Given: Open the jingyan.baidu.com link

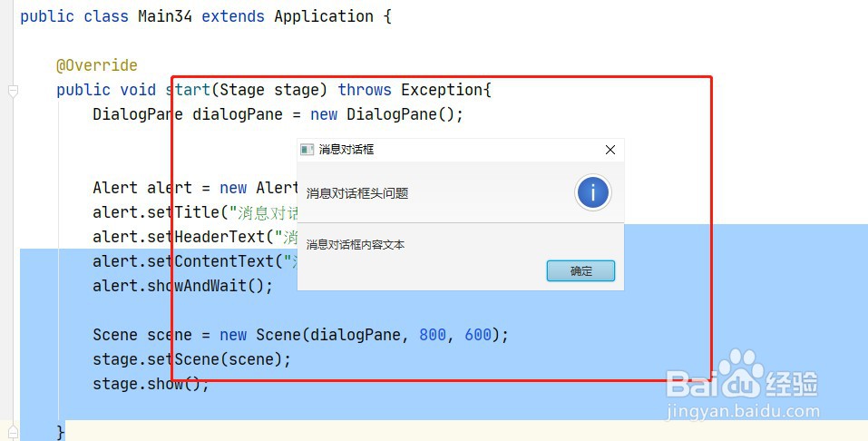Looking at the screenshot, I should (x=743, y=412).
